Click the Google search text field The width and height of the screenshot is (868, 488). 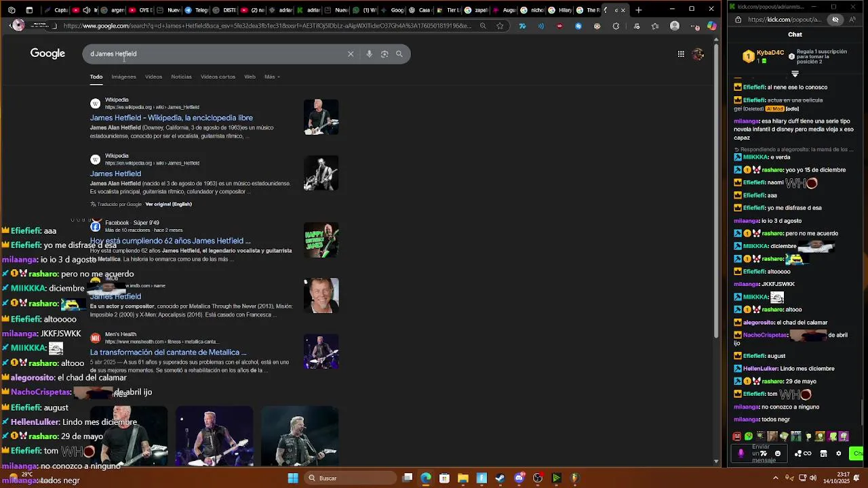click(217, 54)
